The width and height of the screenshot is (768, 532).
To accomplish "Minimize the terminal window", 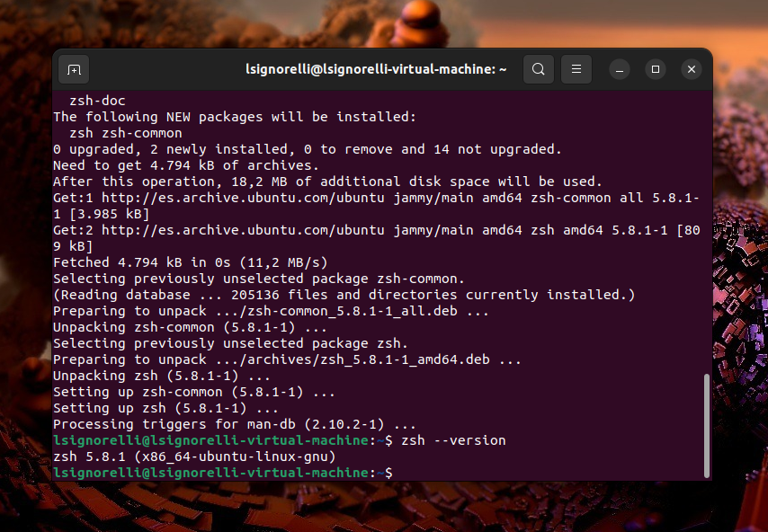I will click(621, 69).
